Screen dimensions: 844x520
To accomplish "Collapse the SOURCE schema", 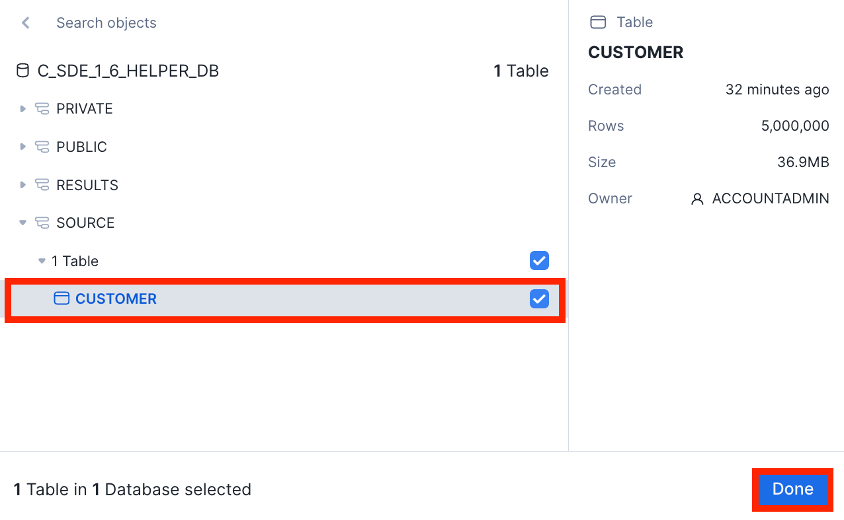I will coord(23,223).
